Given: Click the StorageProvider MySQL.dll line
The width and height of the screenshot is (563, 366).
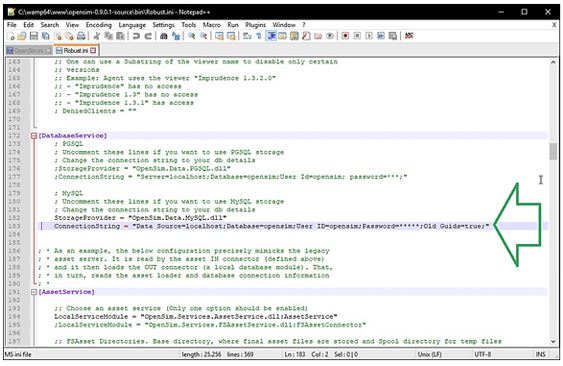Looking at the screenshot, I should point(140,218).
